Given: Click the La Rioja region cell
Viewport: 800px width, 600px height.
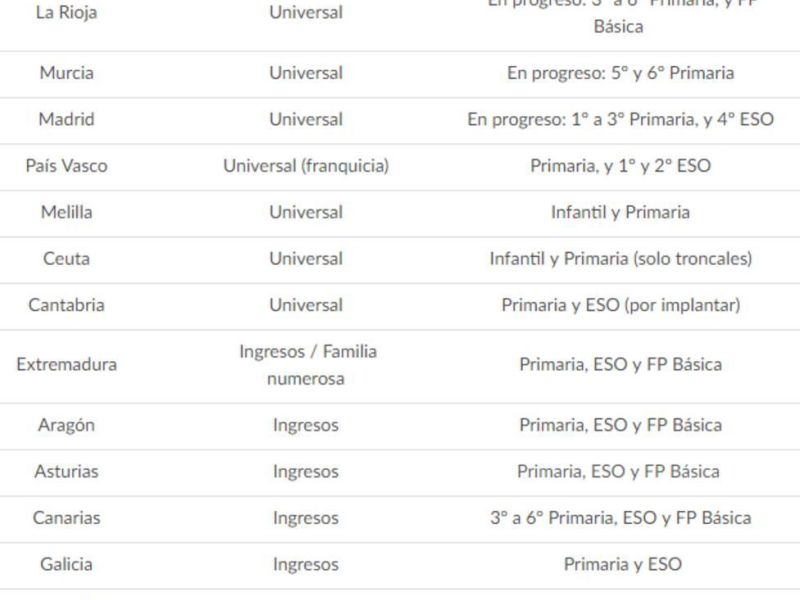Looking at the screenshot, I should click(x=66, y=13).
